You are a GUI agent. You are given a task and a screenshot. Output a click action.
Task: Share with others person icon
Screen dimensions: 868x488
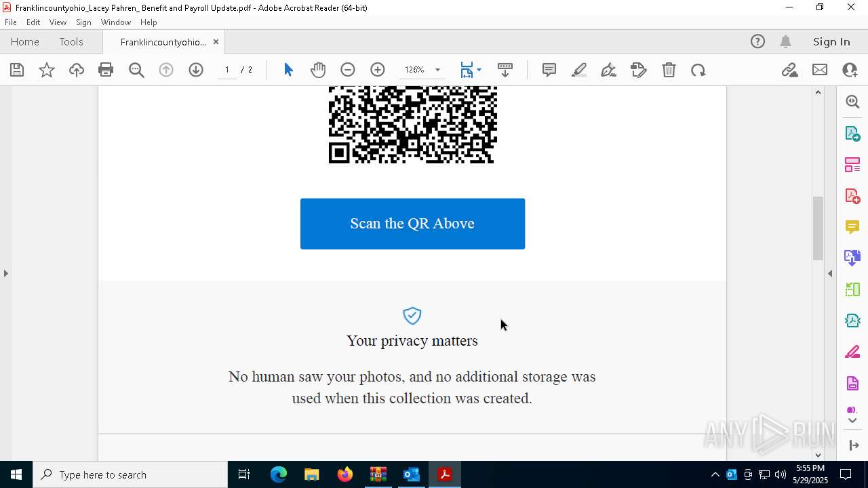click(850, 70)
